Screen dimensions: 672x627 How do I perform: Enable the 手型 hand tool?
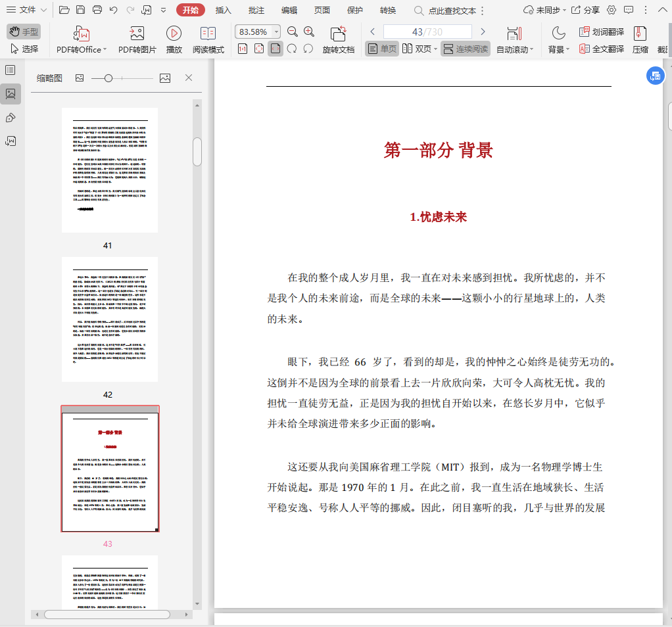(x=24, y=32)
